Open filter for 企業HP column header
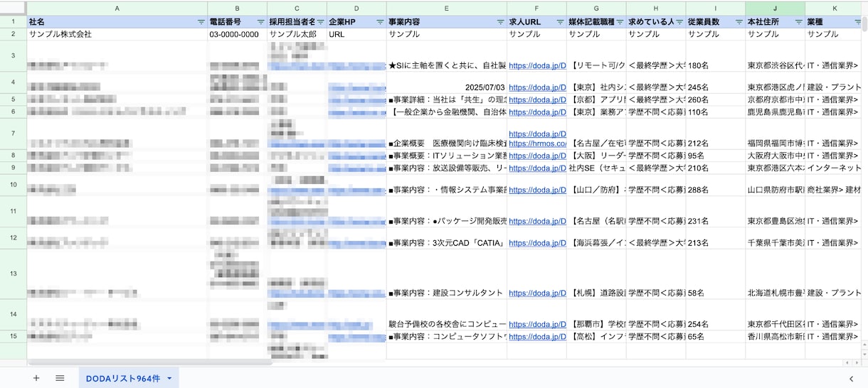 [x=380, y=22]
